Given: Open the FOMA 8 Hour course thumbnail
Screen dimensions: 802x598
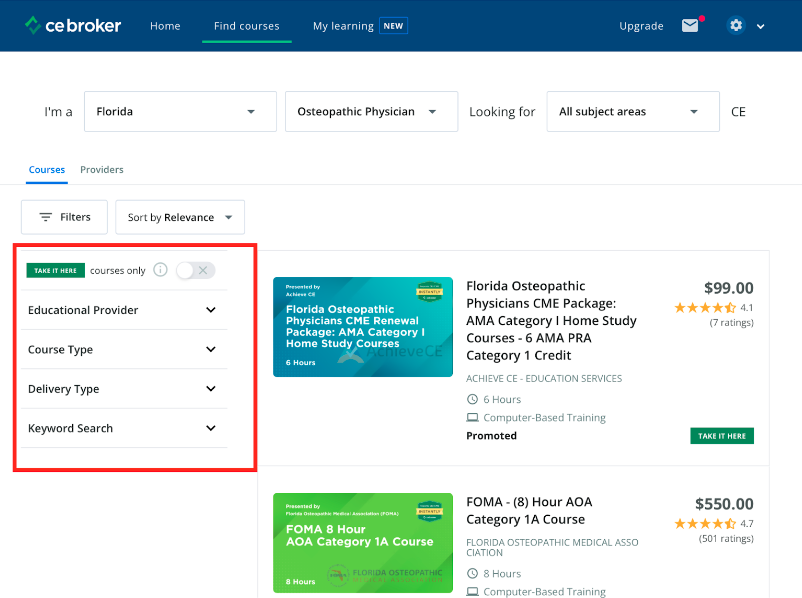Looking at the screenshot, I should (x=363, y=543).
